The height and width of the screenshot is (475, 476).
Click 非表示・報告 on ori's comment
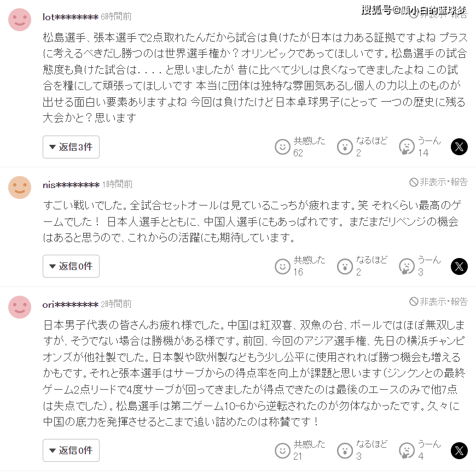[x=439, y=302]
